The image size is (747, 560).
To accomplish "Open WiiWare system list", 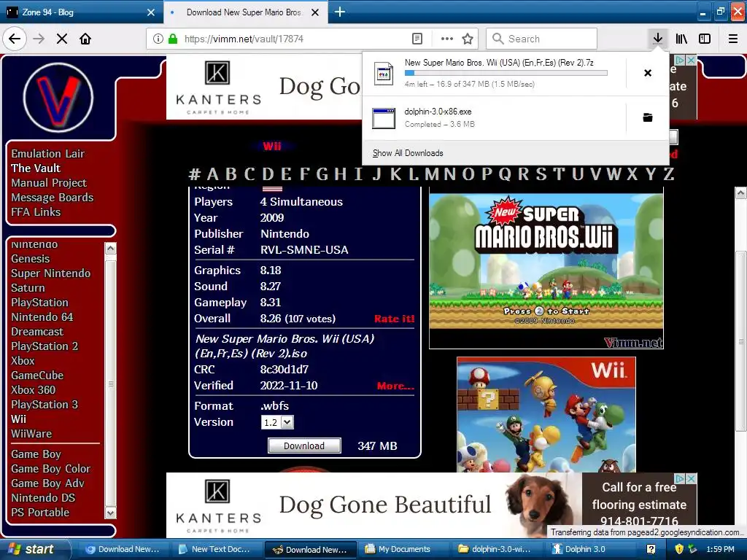I will (x=31, y=434).
